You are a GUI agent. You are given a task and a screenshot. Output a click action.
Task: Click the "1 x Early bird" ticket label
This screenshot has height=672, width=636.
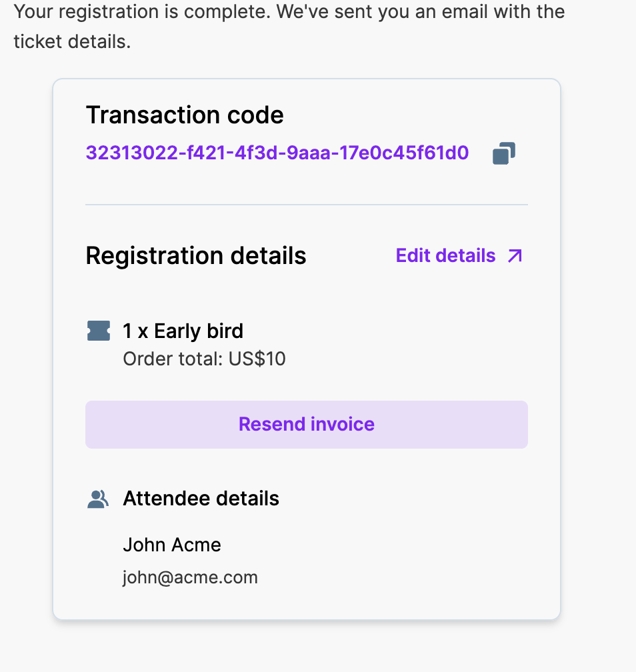(183, 331)
